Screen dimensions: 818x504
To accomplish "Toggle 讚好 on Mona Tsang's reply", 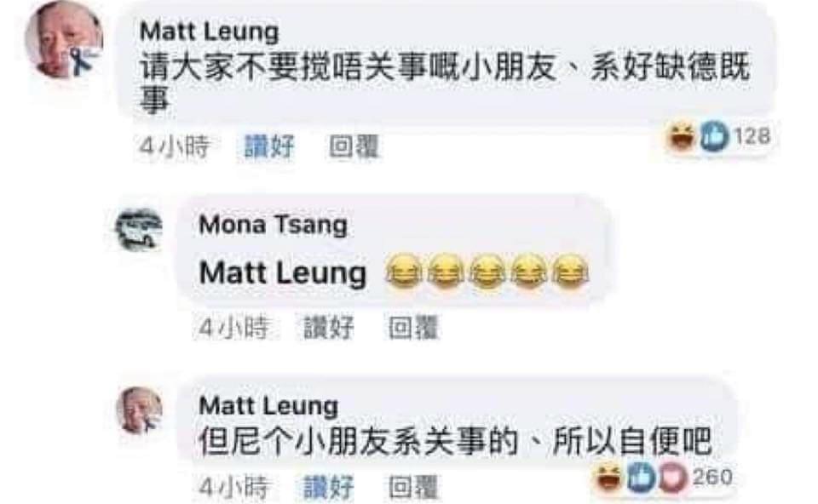I will pos(329,328).
